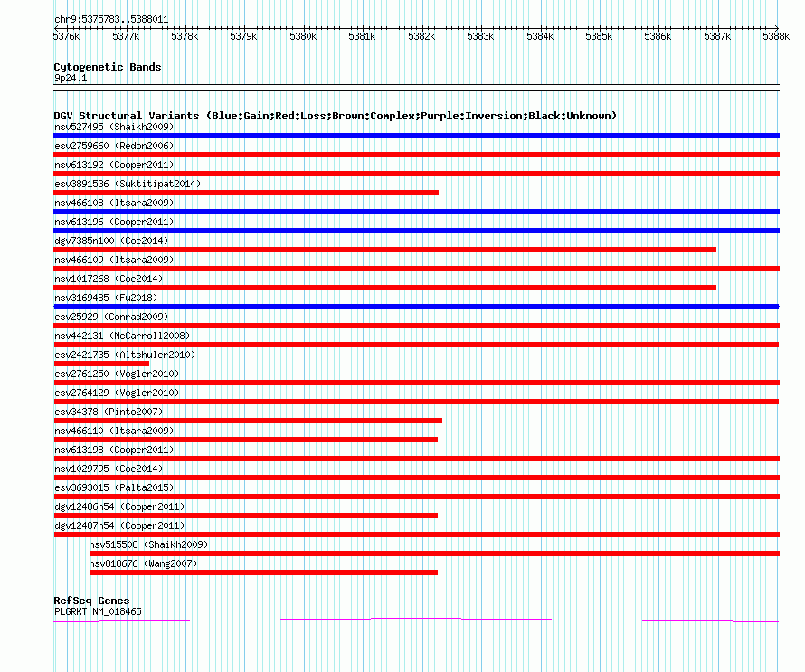Image resolution: width=805 pixels, height=672 pixels.
Task: Click the nsv466109 (Itsara2009) label
Action: coord(114,260)
